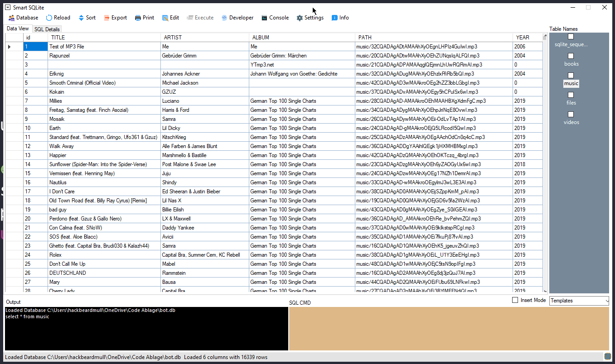Open the Templates dropdown
Viewport: 615px width, 364px height.
[579, 301]
